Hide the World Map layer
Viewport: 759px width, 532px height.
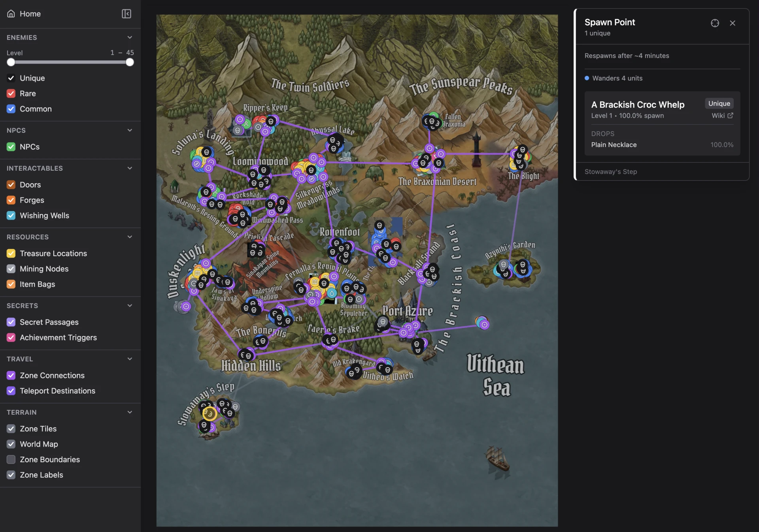(x=11, y=444)
